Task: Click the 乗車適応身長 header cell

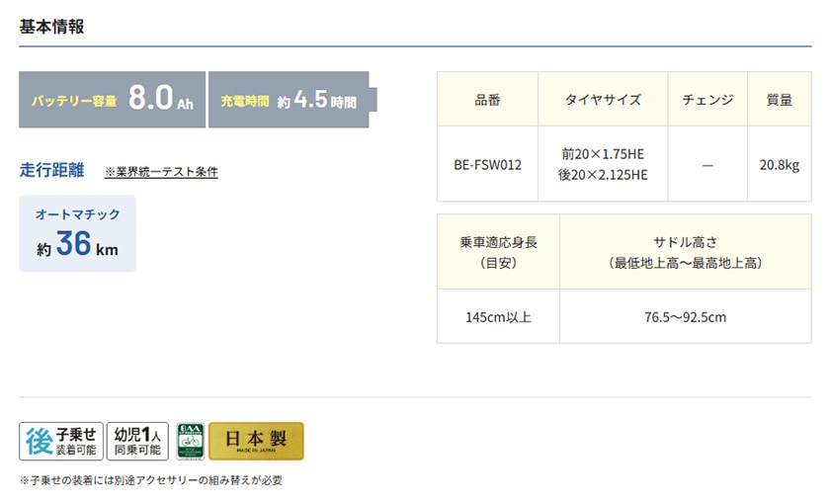Action: 498,253
